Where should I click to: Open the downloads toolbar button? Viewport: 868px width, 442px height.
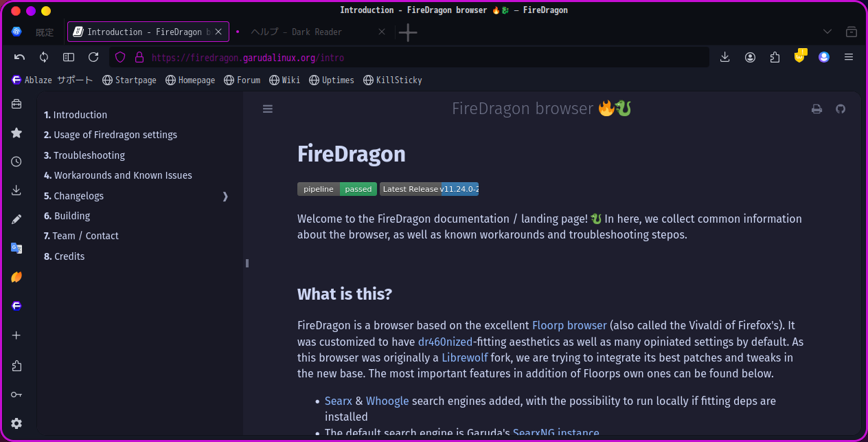(724, 57)
